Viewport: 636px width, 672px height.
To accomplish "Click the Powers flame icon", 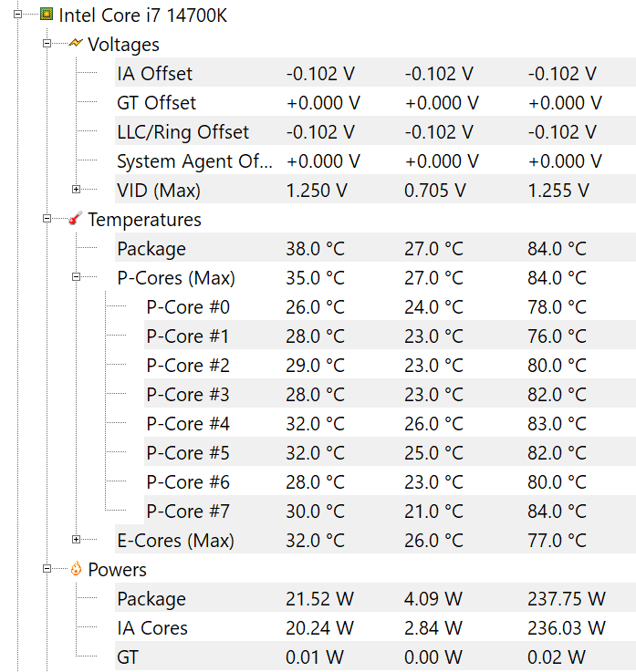I will click(76, 569).
